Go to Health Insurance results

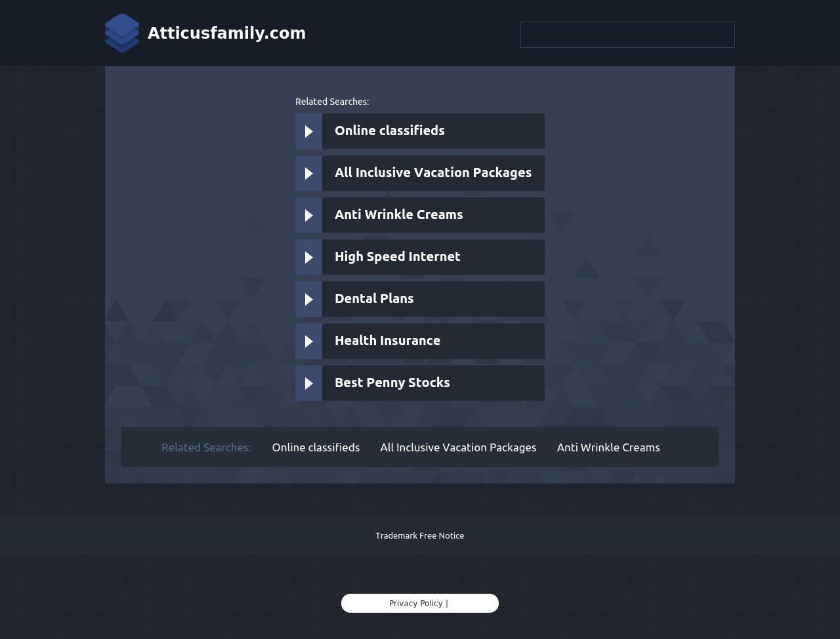(387, 340)
